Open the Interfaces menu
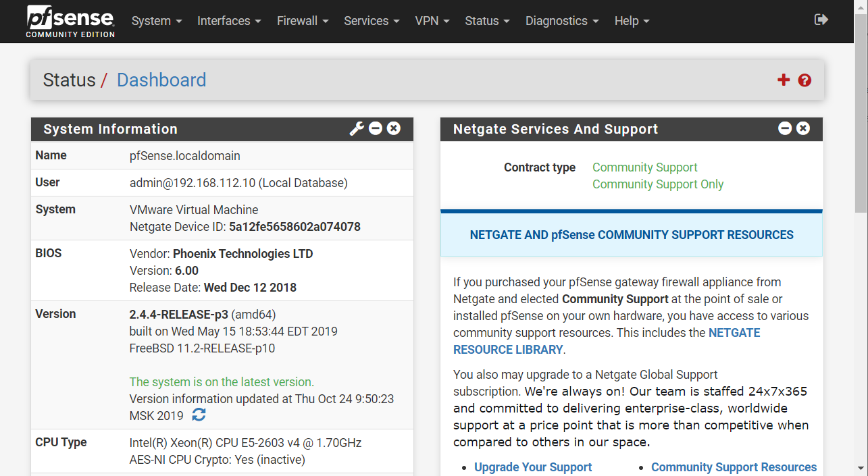 pyautogui.click(x=229, y=21)
